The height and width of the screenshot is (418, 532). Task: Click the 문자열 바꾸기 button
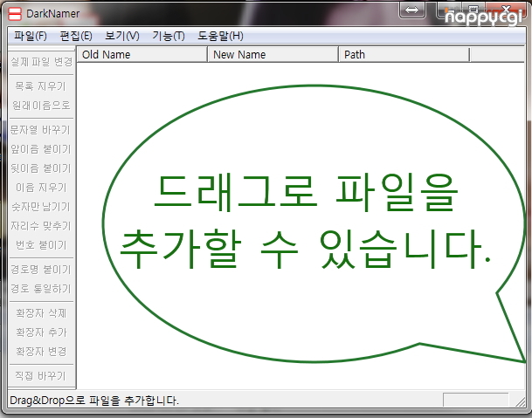(x=41, y=130)
